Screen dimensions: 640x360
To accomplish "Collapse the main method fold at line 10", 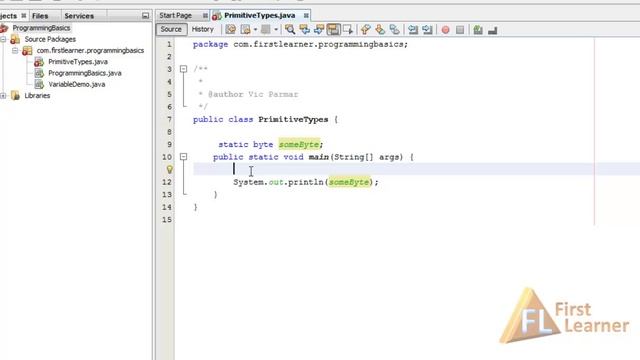I will [x=183, y=157].
